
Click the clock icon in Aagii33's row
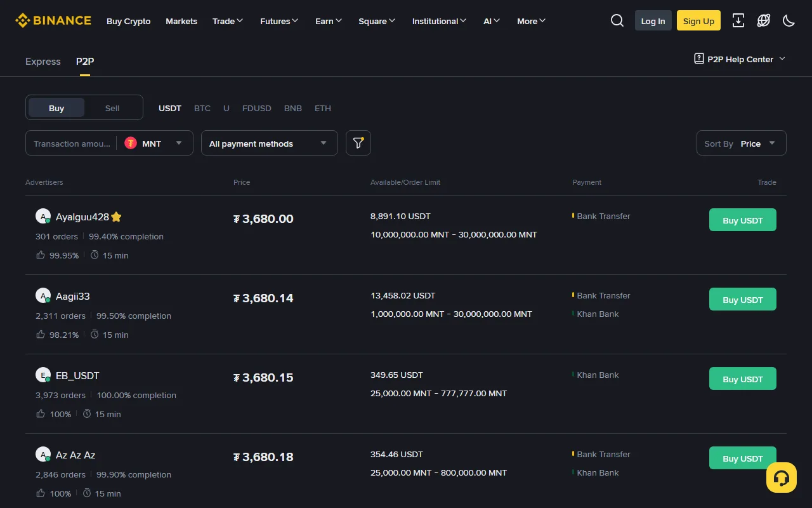(95, 334)
